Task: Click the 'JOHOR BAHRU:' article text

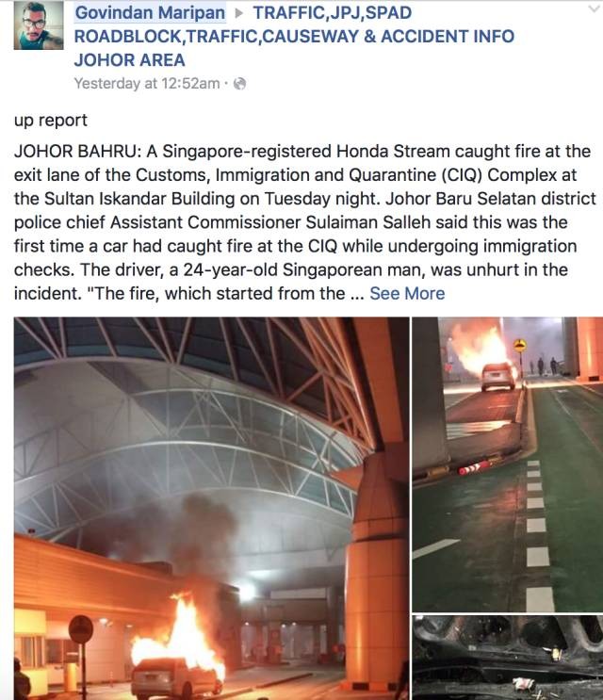Action: [77, 152]
